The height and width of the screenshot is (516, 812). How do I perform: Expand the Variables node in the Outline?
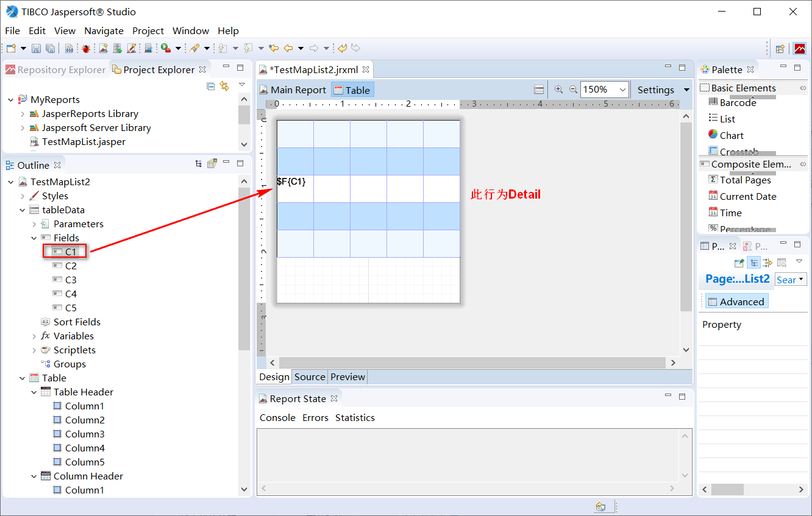[x=34, y=336]
